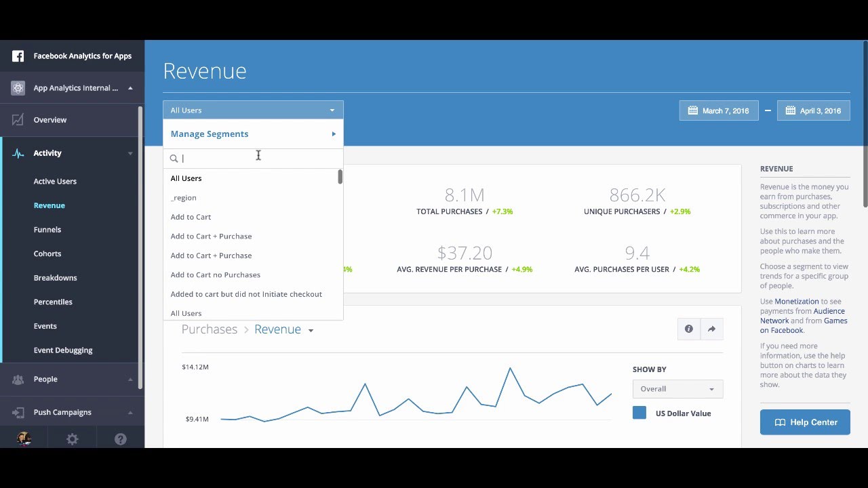Click the Activity pulse icon

point(18,153)
